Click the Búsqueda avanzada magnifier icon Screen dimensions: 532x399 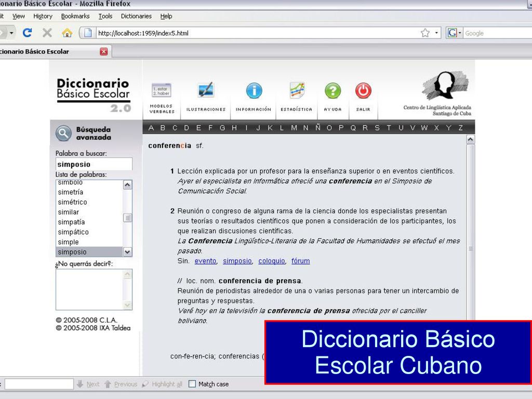click(63, 134)
